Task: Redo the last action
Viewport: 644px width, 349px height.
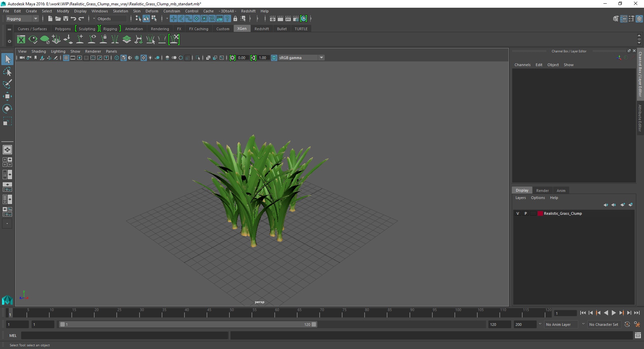Action: [81, 19]
